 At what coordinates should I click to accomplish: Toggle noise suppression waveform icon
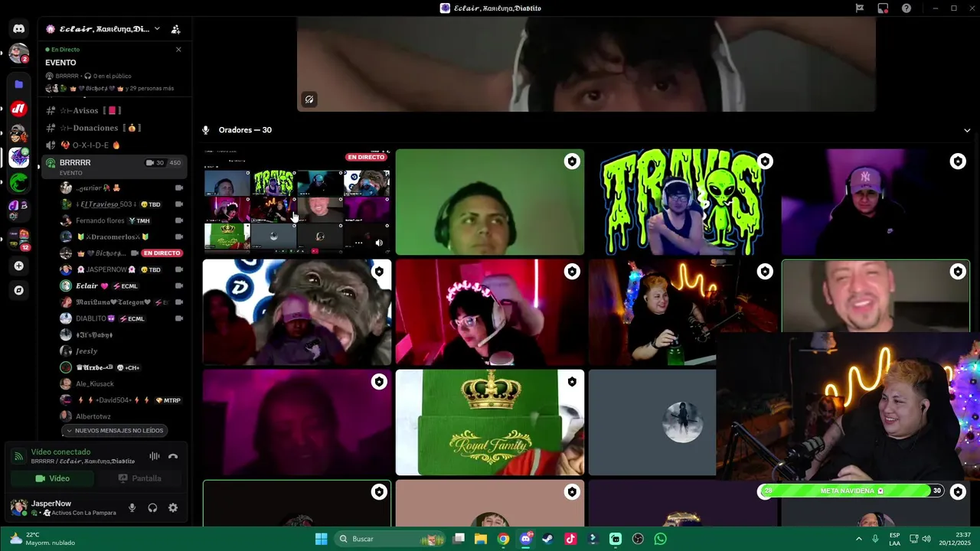point(154,456)
